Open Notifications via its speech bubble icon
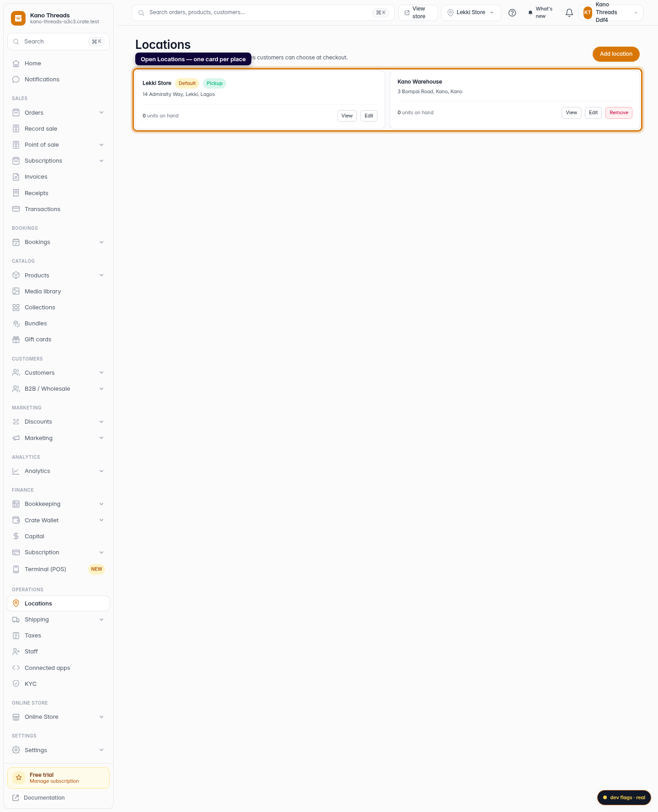This screenshot has height=812, width=658. [16, 80]
